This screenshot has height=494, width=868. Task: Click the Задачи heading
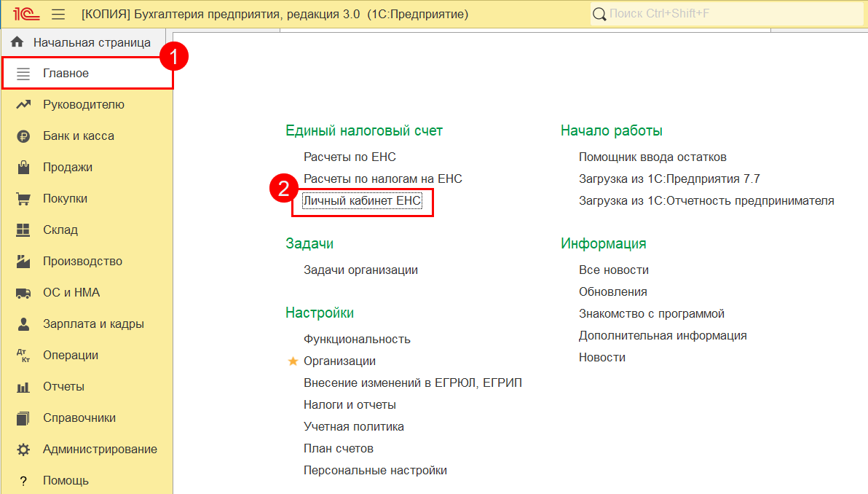(309, 243)
